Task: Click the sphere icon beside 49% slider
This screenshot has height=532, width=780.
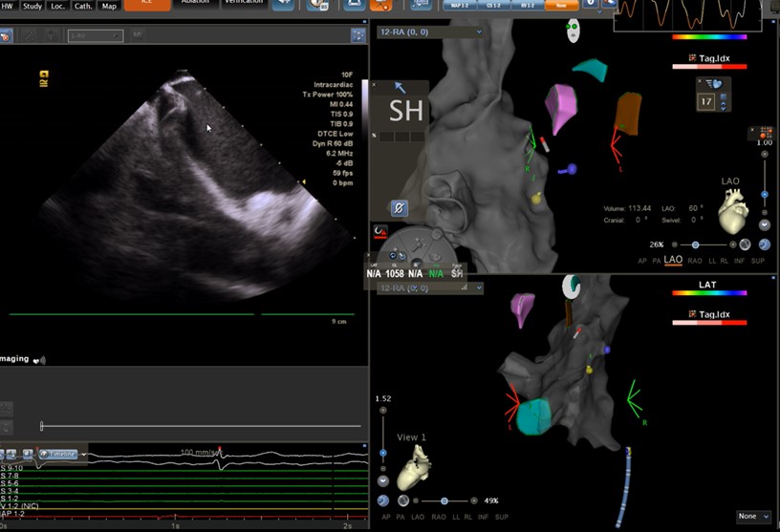Action: (403, 500)
